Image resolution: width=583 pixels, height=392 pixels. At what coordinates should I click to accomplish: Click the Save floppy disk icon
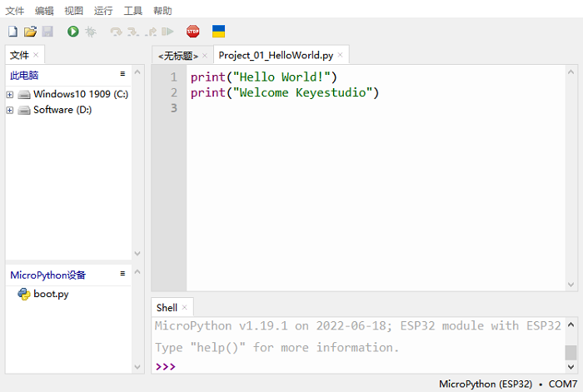[47, 32]
